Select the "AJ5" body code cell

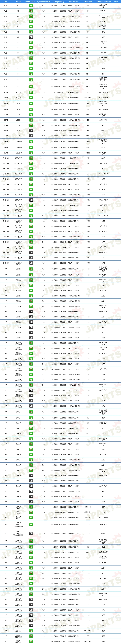pos(88,553)
